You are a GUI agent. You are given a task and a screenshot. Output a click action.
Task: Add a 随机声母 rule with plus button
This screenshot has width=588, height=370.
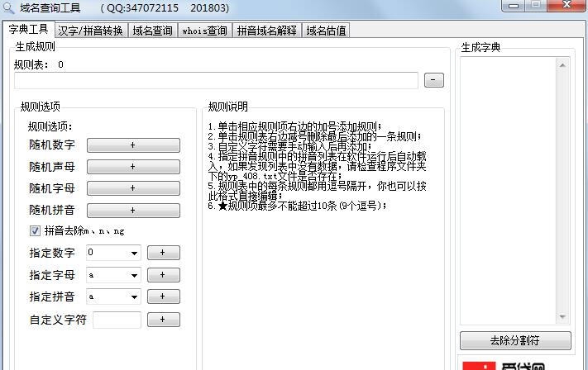133,167
